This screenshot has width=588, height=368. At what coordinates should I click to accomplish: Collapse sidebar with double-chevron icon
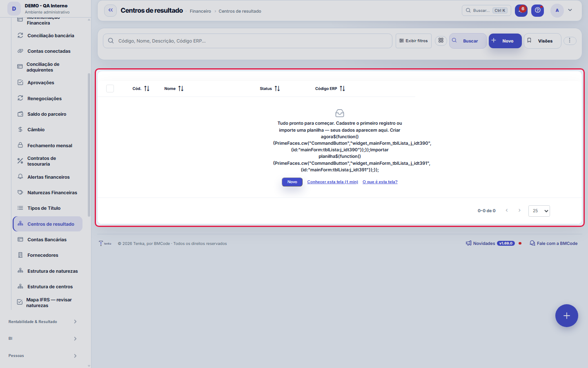(x=111, y=11)
